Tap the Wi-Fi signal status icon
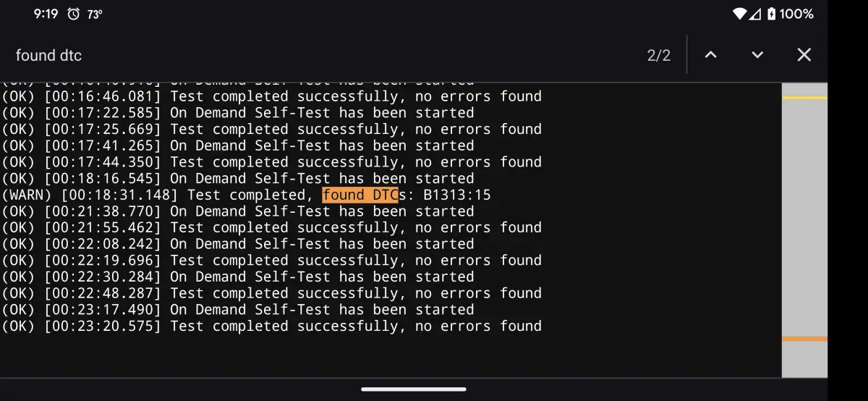Image resolution: width=868 pixels, height=401 pixels. [739, 14]
